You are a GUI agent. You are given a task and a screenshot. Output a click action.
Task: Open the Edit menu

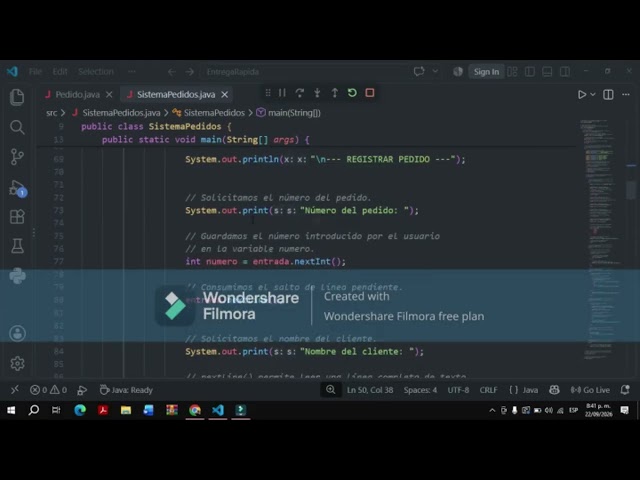tap(60, 72)
